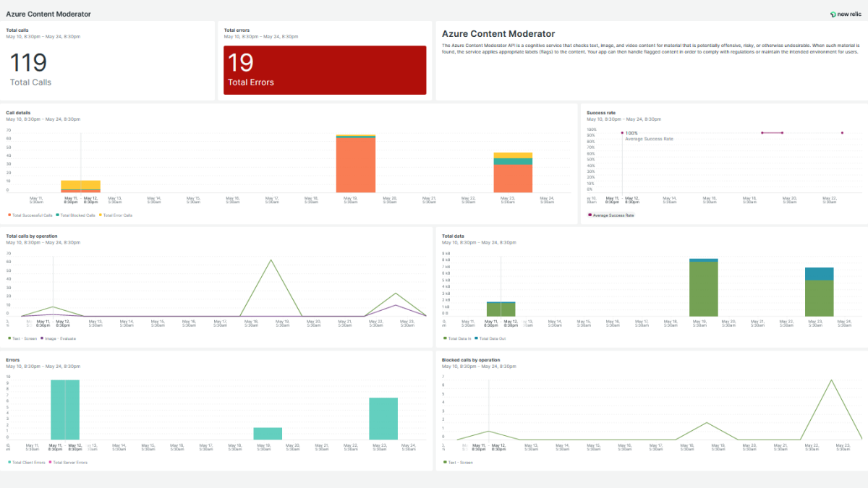Select the Total data chart title

pyautogui.click(x=452, y=236)
